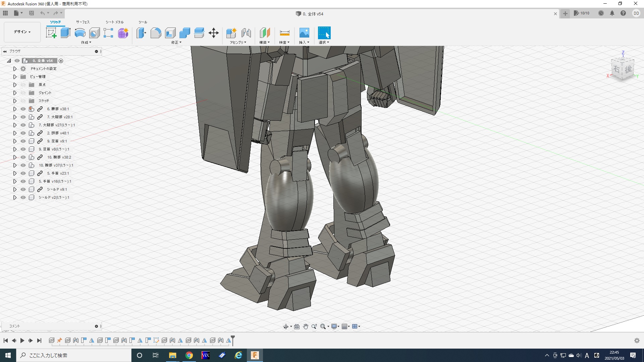Viewport: 644px width, 362px height.
Task: Select the Move/Copy arrows tool
Action: click(x=213, y=33)
